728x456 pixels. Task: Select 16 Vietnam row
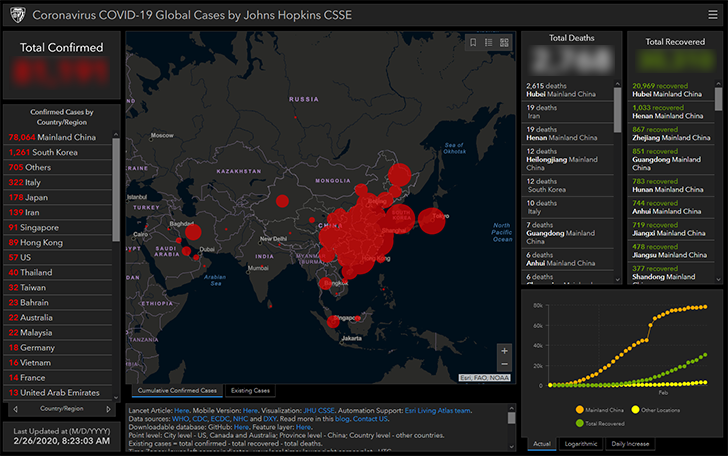pyautogui.click(x=58, y=363)
